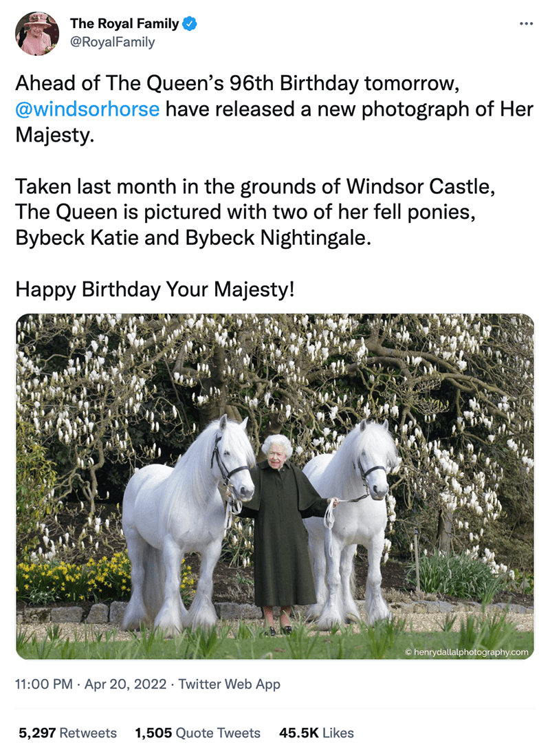Viewport: 550px width, 756px height.
Task: Click the "The Royal Family" display name
Action: pos(124,23)
